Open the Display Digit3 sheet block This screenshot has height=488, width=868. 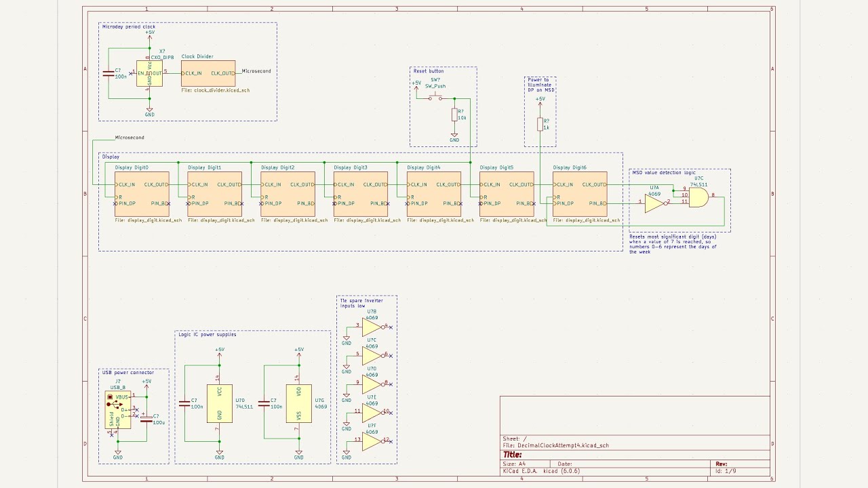pos(361,194)
